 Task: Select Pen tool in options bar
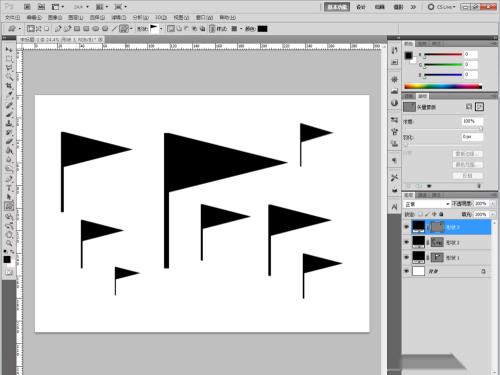click(x=58, y=29)
